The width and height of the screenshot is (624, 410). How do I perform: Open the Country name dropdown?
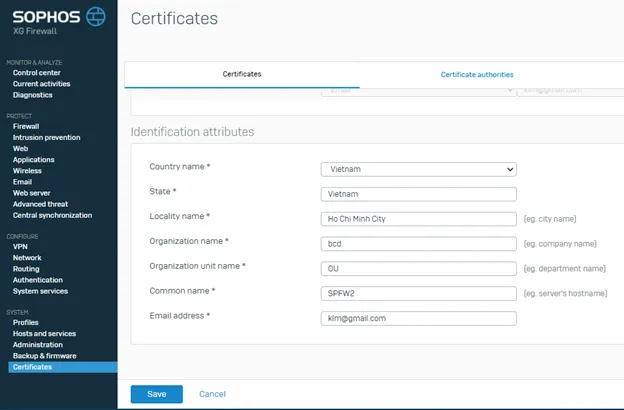pos(418,170)
